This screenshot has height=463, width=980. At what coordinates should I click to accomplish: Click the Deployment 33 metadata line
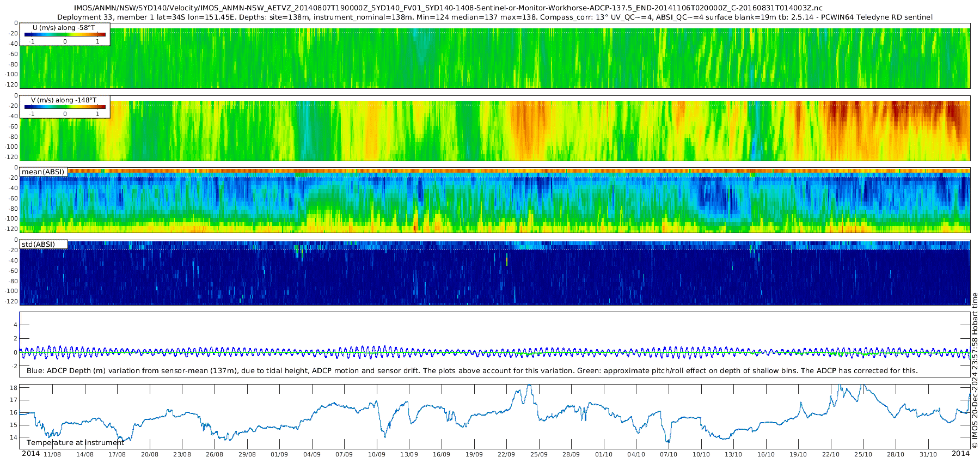click(494, 17)
